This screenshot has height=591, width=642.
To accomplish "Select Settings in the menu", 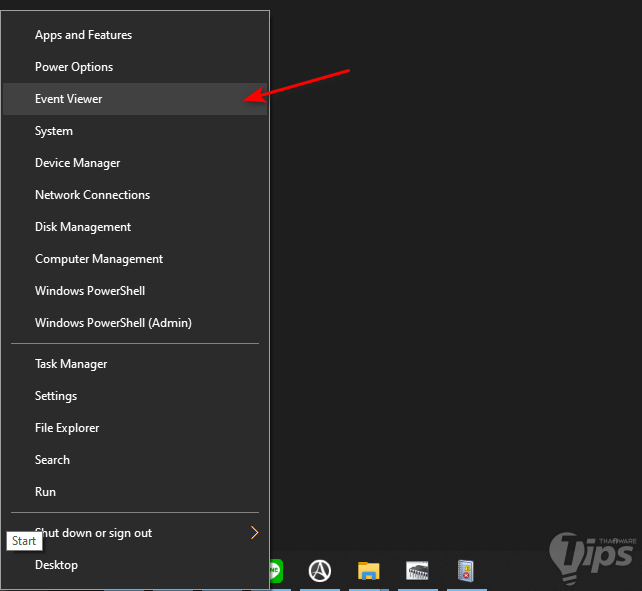I will (x=135, y=396).
